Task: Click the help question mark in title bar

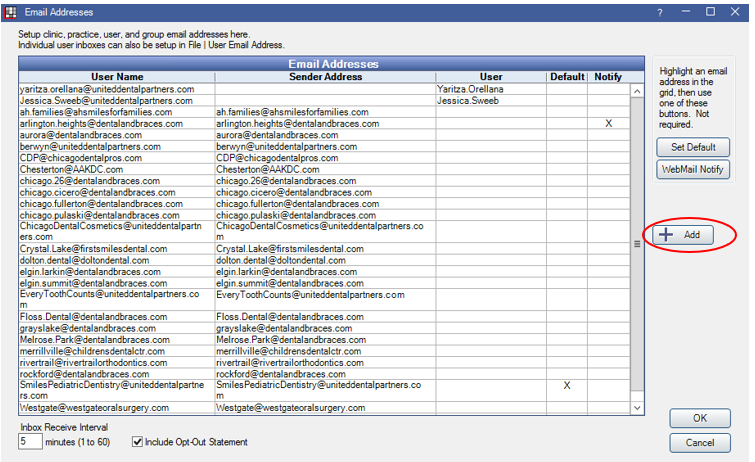Action: point(660,13)
